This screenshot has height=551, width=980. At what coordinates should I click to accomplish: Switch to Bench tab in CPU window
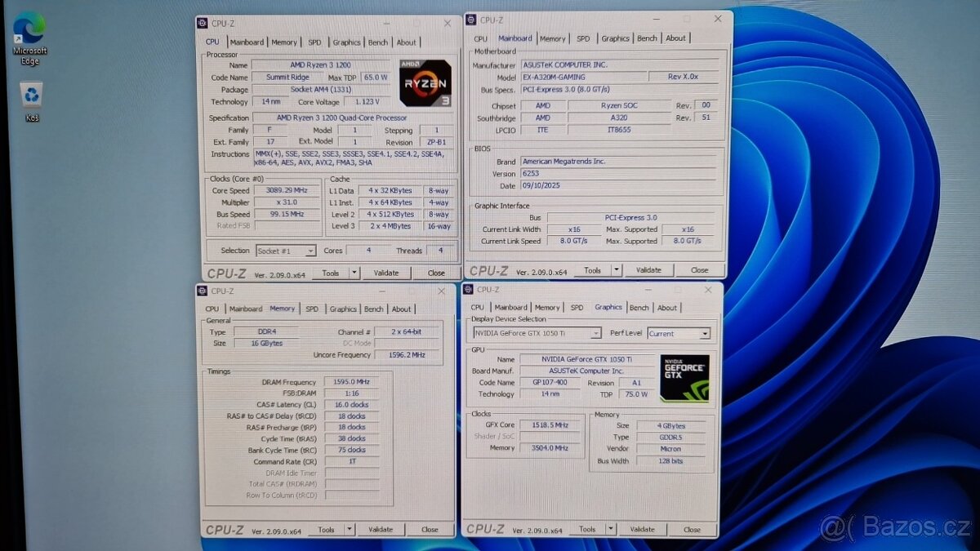click(378, 42)
